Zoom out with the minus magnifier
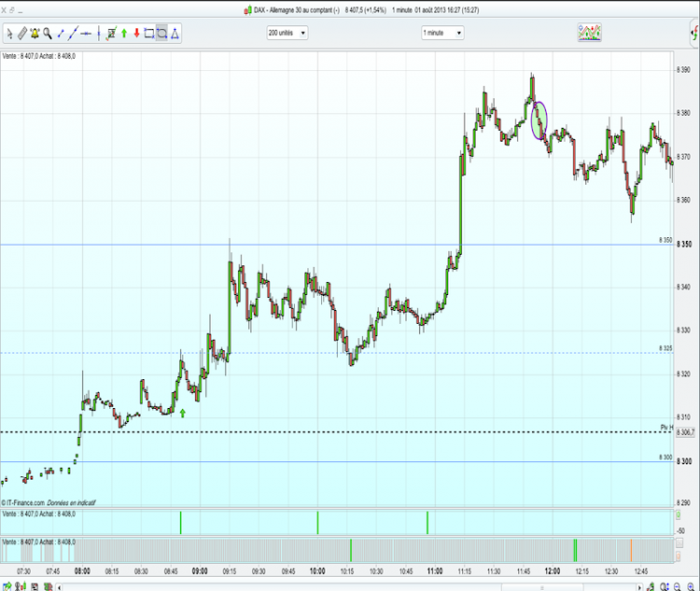Image resolution: width=700 pixels, height=591 pixels. (x=678, y=587)
